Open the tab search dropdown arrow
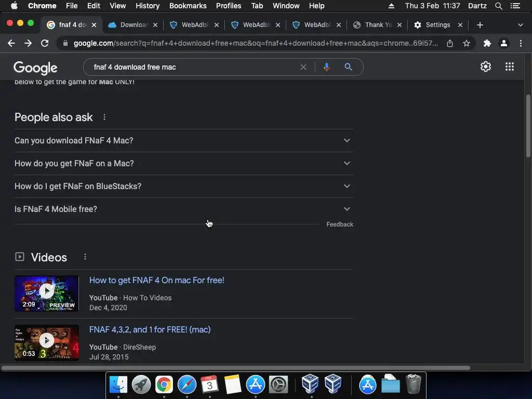532x399 pixels. click(x=520, y=25)
